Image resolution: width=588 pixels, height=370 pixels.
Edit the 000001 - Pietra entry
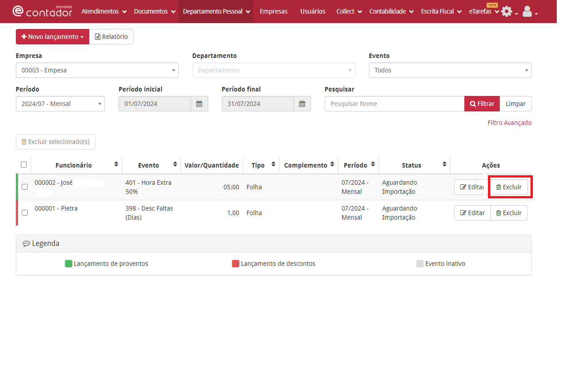click(472, 213)
